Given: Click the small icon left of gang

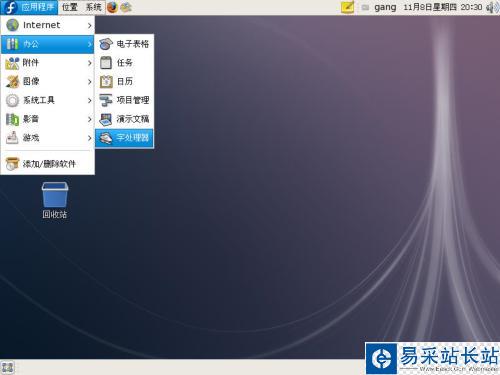Looking at the screenshot, I should 365,7.
